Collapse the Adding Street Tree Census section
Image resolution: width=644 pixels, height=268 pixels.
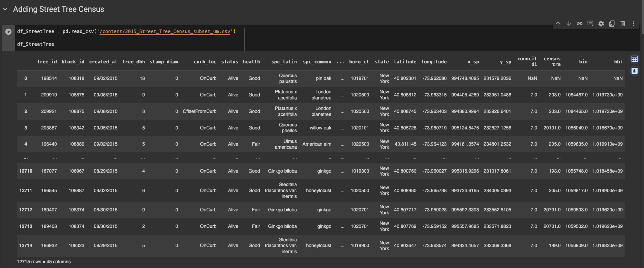tap(5, 9)
